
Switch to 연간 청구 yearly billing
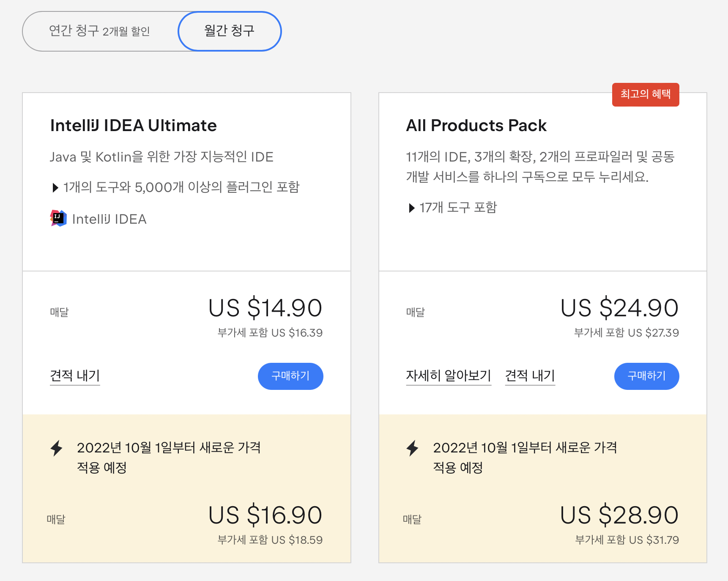click(100, 31)
